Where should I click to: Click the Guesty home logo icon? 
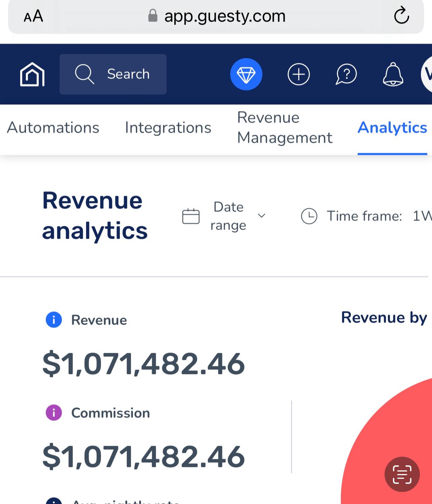32,74
